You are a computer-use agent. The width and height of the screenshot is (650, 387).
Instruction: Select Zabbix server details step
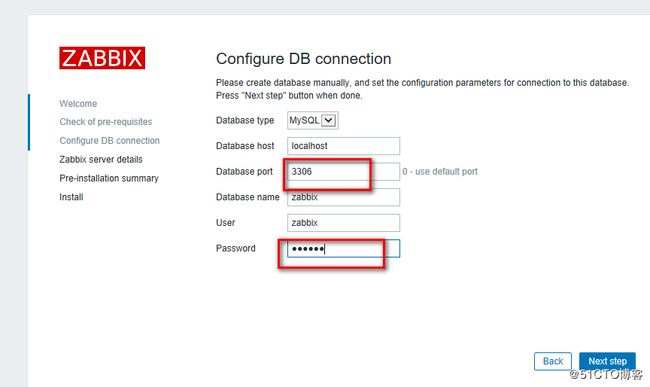(x=101, y=160)
